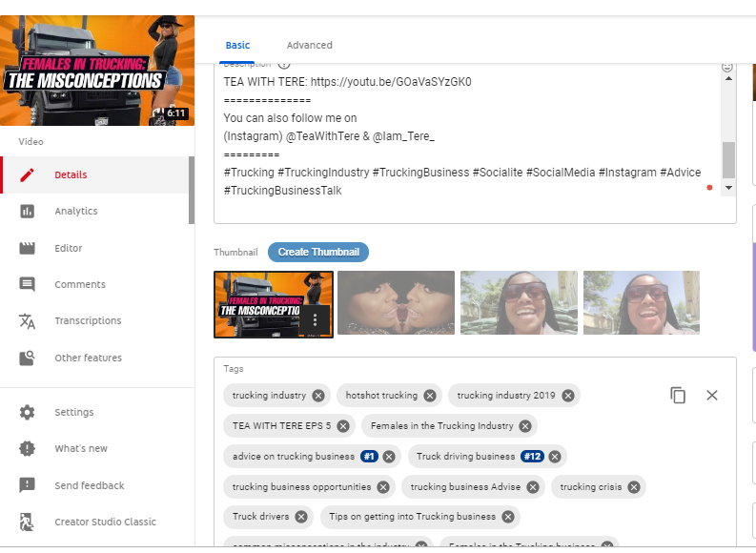Switch to the Basic tab
The image size is (756, 553).
237,45
